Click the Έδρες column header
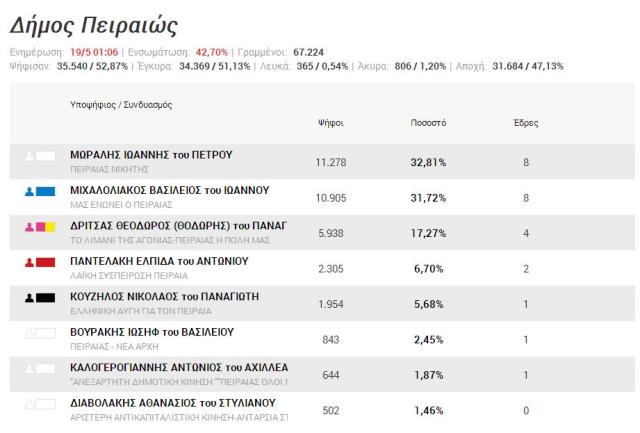This screenshot has height=433, width=640. click(x=525, y=123)
